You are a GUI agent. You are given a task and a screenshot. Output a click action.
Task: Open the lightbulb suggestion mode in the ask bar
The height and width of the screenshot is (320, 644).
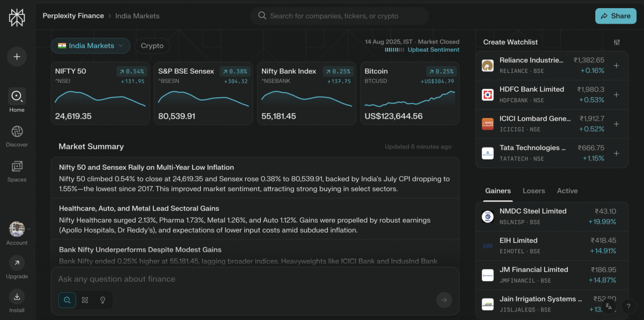coord(103,300)
